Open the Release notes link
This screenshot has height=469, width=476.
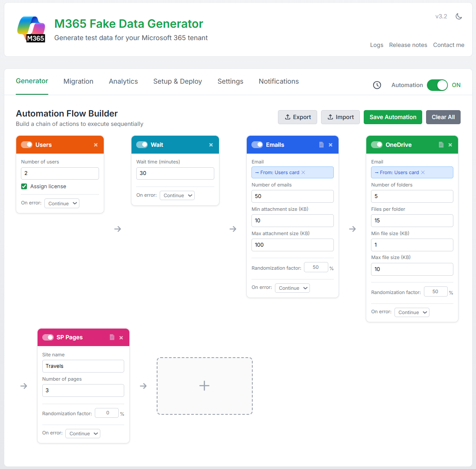(x=408, y=45)
